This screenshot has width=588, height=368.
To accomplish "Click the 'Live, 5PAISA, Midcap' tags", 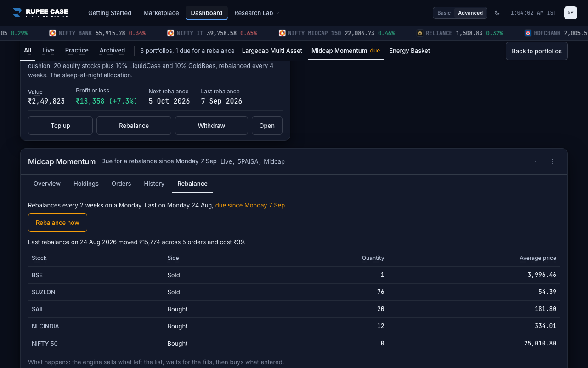I will point(253,161).
